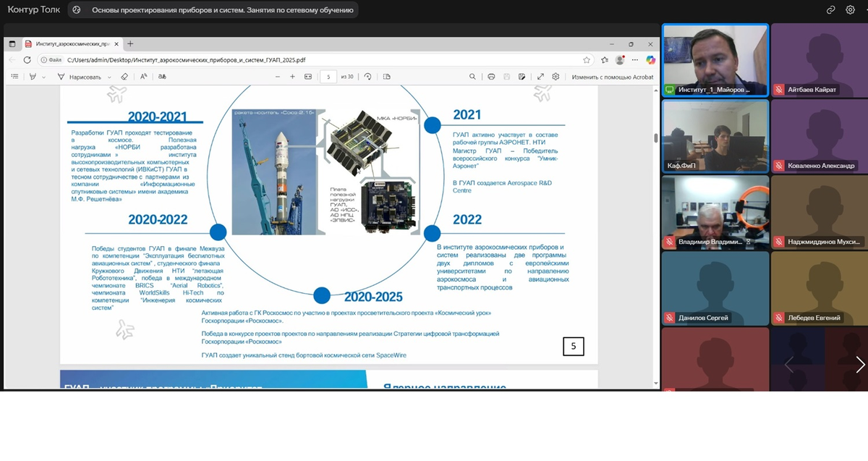Image resolution: width=868 pixels, height=461 pixels.
Task: Click screen-share icon on Институт_1_Майоров tile
Action: tap(670, 90)
